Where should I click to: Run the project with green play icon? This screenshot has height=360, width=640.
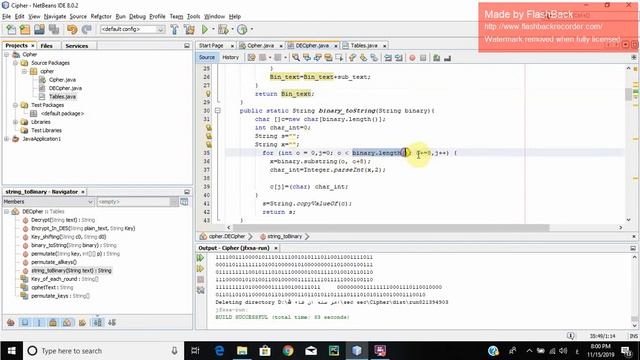coord(205,29)
